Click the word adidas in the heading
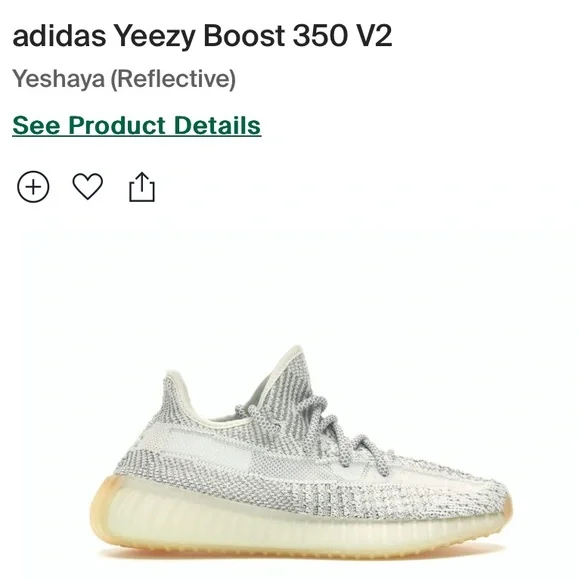Screen dimensions: 580x580 pyautogui.click(x=59, y=36)
